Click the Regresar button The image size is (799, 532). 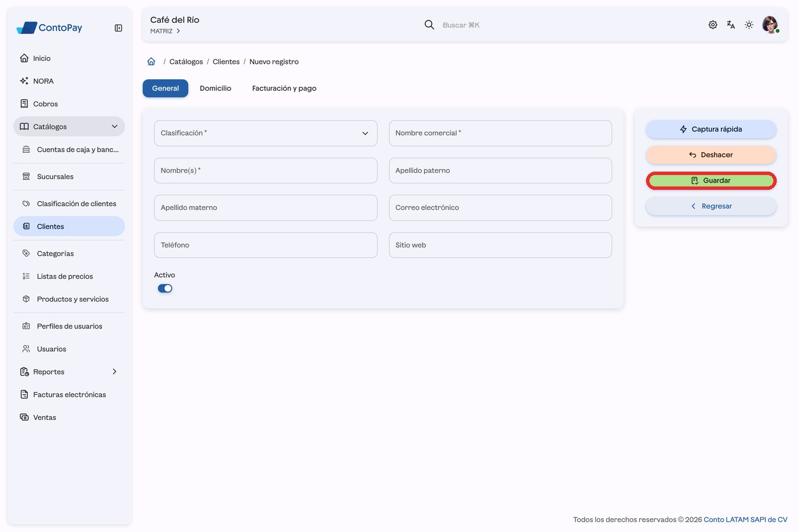(x=711, y=206)
